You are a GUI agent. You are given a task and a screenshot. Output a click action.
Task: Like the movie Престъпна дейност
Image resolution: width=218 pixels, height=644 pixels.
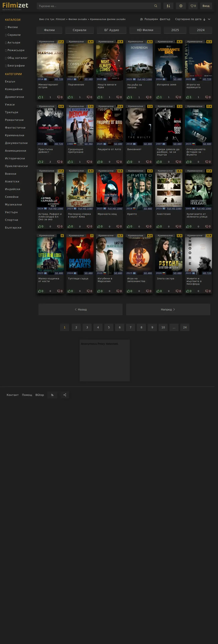click(39, 162)
